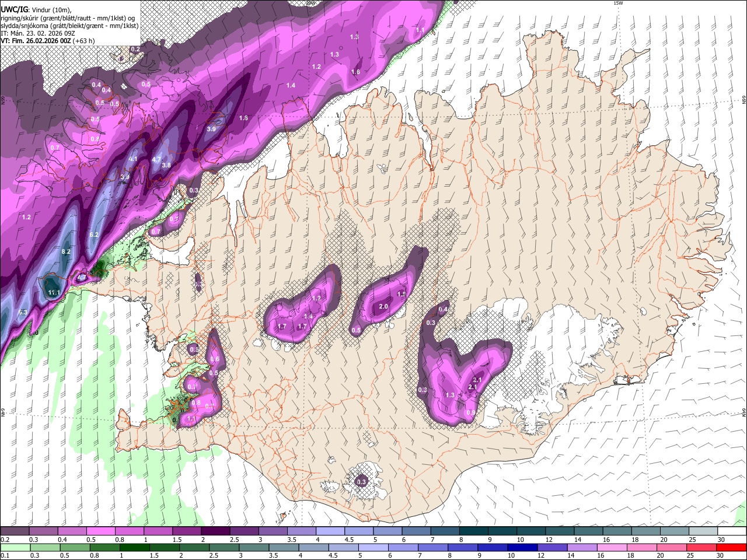Click the 15W longitude label at the top

coord(618,3)
